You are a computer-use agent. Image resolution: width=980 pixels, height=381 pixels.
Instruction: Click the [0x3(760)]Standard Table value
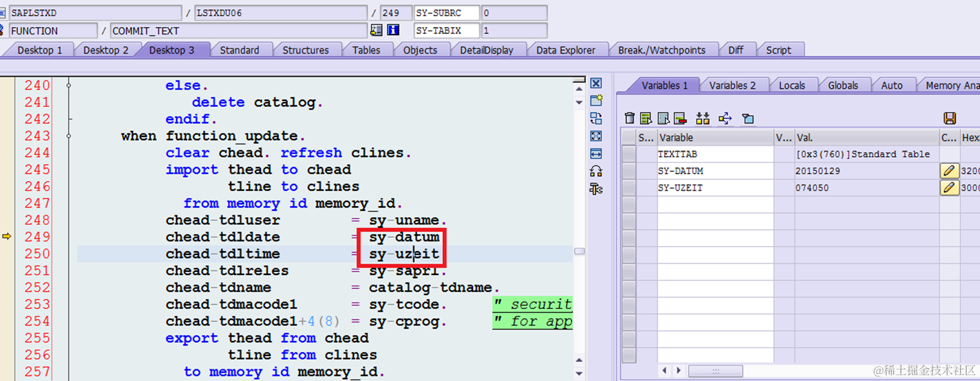point(863,154)
